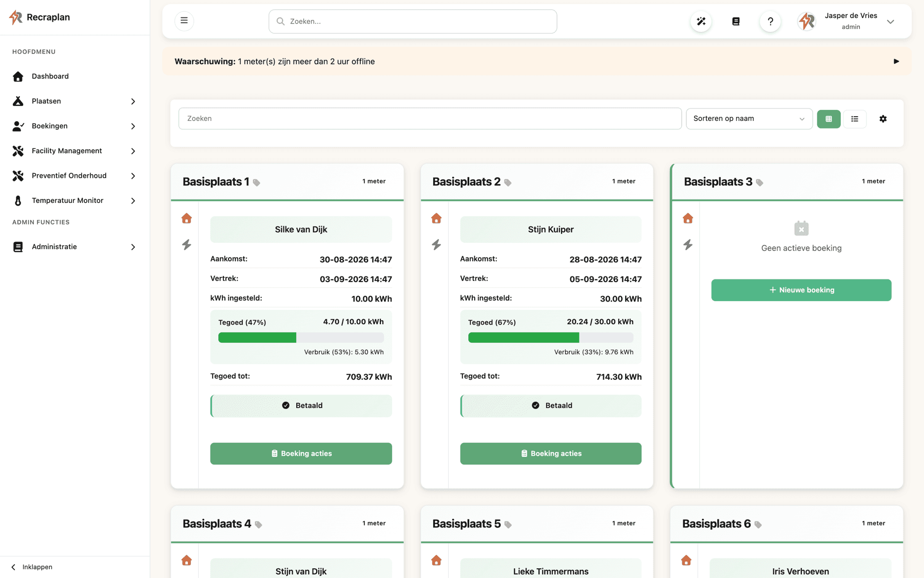Switch to list view

[855, 119]
